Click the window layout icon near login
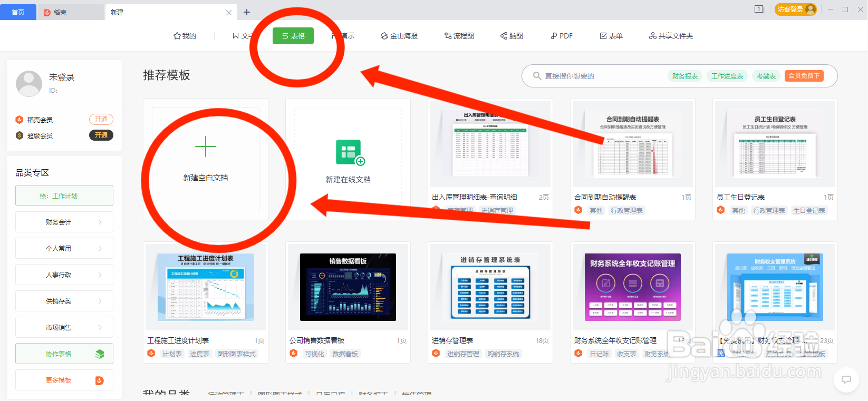The image size is (868, 401). tap(760, 9)
